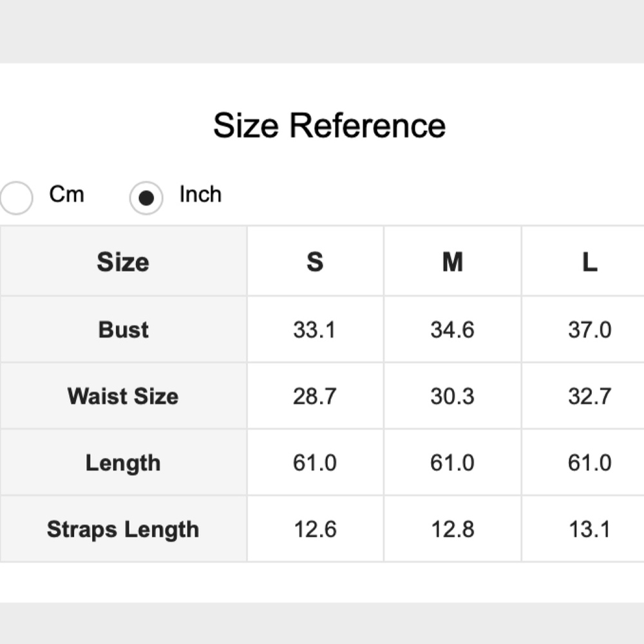644x644 pixels.
Task: Select the Inch unit radio button
Action: 146,198
